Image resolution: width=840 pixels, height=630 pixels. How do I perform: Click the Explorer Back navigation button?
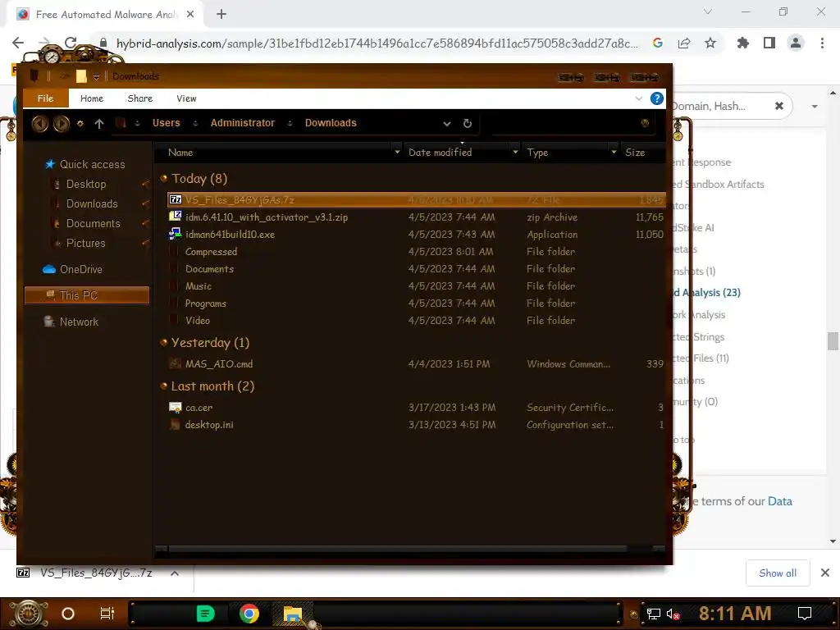(x=40, y=124)
